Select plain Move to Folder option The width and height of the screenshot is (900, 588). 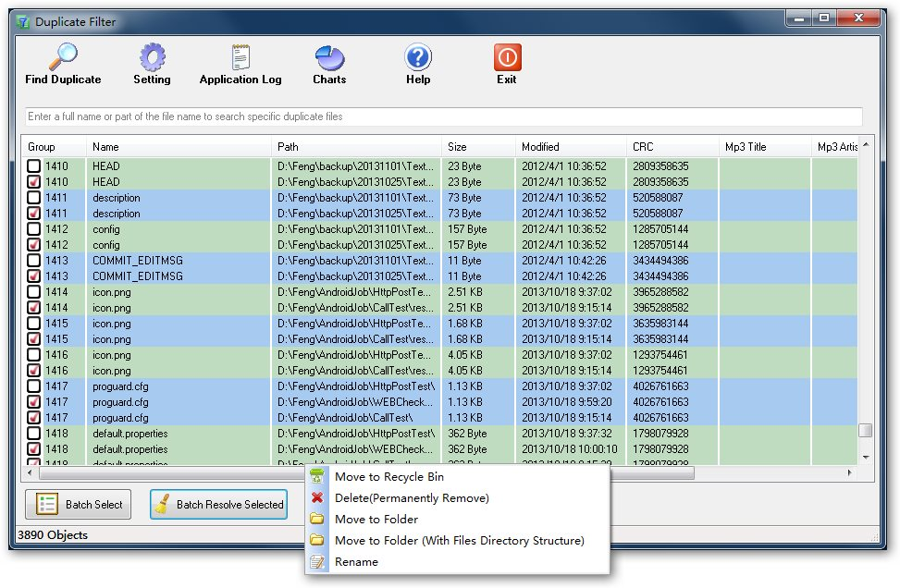click(376, 519)
